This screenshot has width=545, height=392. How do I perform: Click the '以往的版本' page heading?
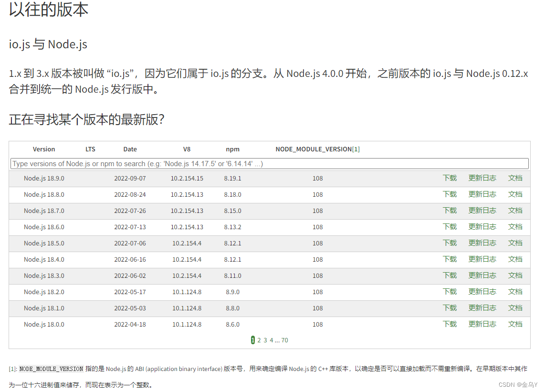click(x=49, y=9)
